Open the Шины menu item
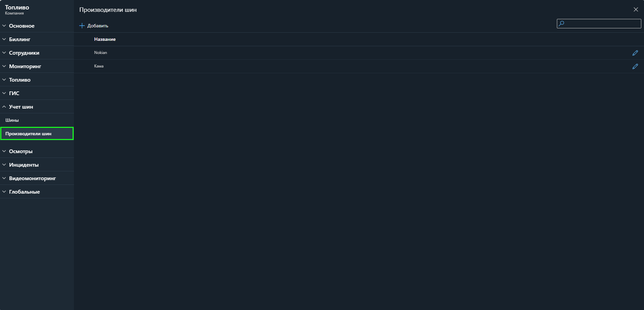The image size is (644, 310). coord(12,120)
